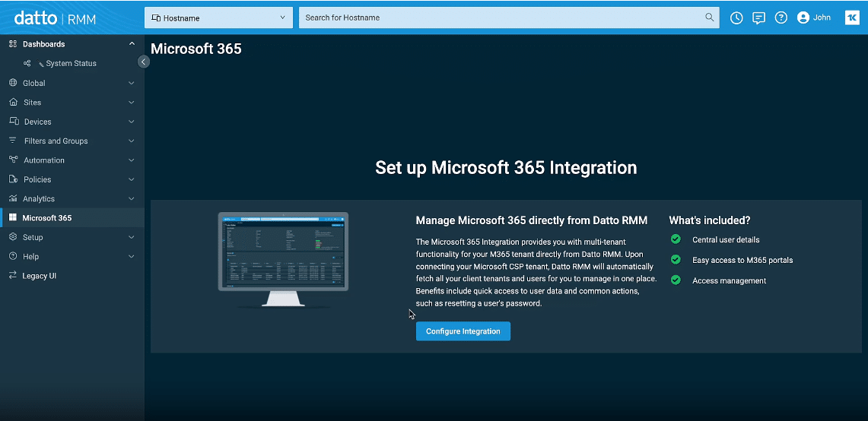868x421 pixels.
Task: Click the Dashboards grid icon
Action: (x=13, y=44)
